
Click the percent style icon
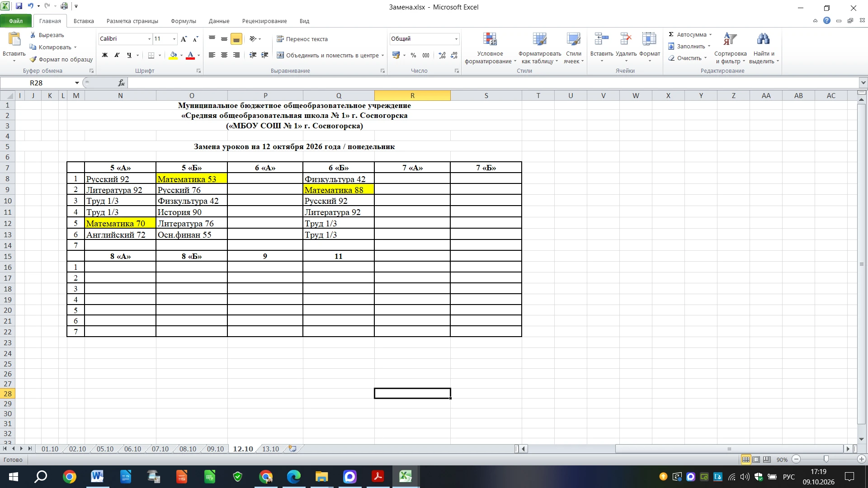click(x=413, y=55)
